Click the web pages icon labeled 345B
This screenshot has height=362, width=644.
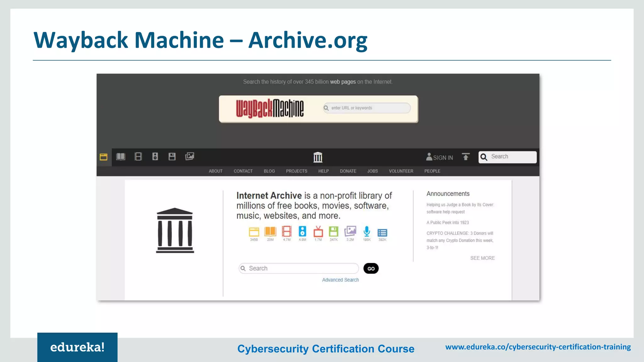[254, 232]
